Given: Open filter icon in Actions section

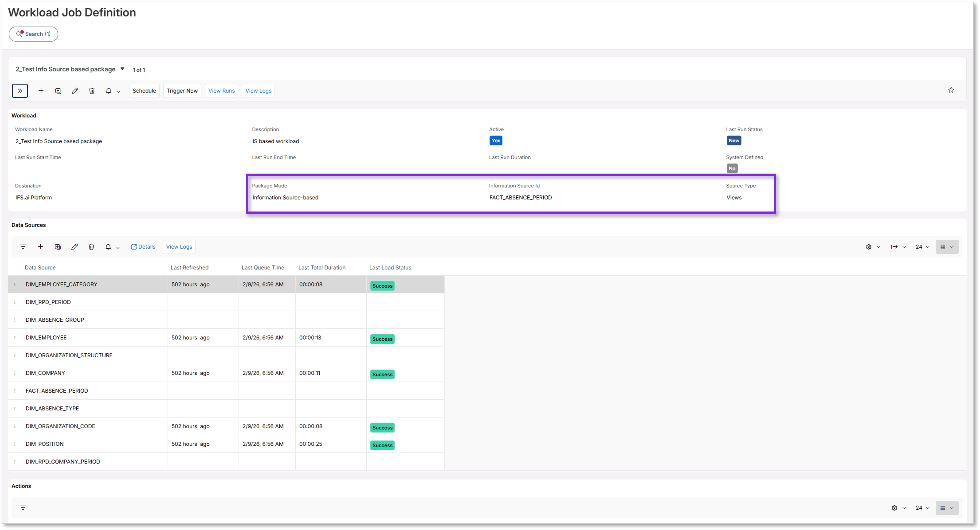Looking at the screenshot, I should tap(23, 508).
